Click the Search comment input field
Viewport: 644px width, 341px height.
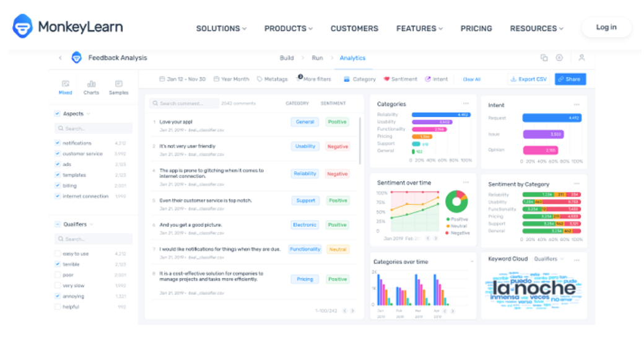point(183,104)
